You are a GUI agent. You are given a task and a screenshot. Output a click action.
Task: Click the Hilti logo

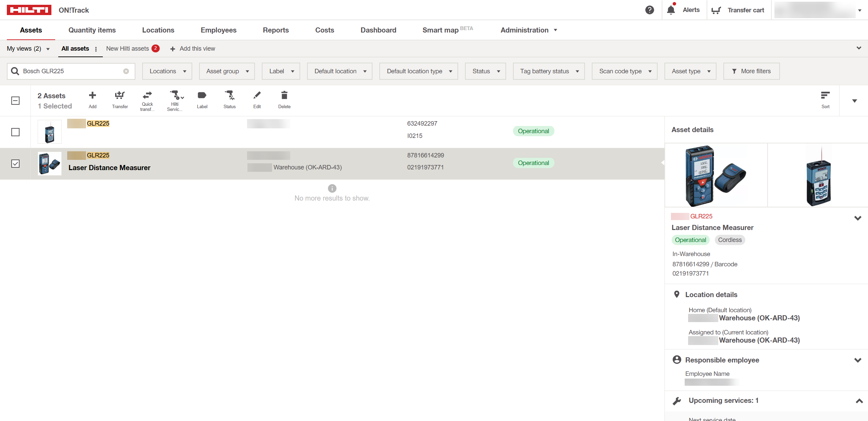(x=29, y=10)
